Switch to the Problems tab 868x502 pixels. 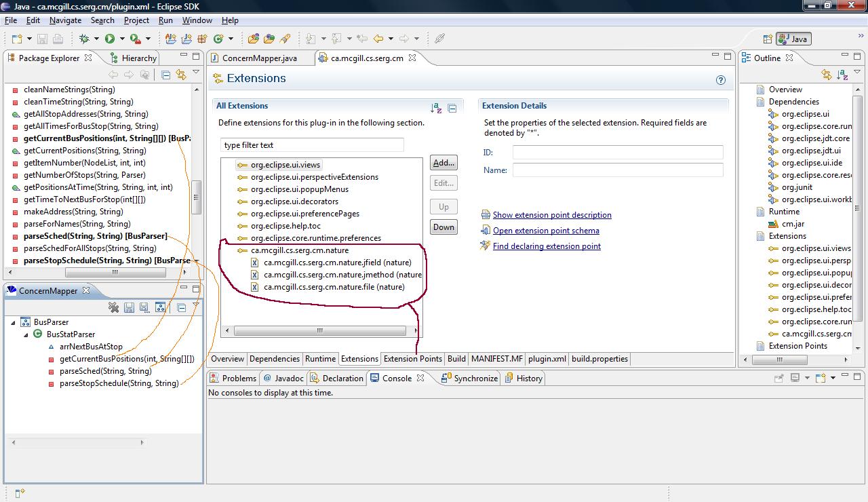pos(233,378)
